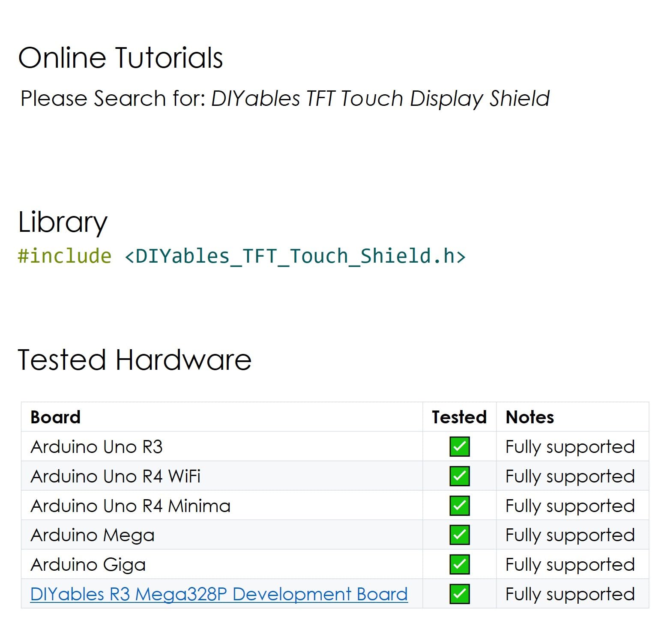Click 'Fully supported' in the Uno R4 WiFi row
Image resolution: width=655 pixels, height=644 pixels.
pos(570,477)
